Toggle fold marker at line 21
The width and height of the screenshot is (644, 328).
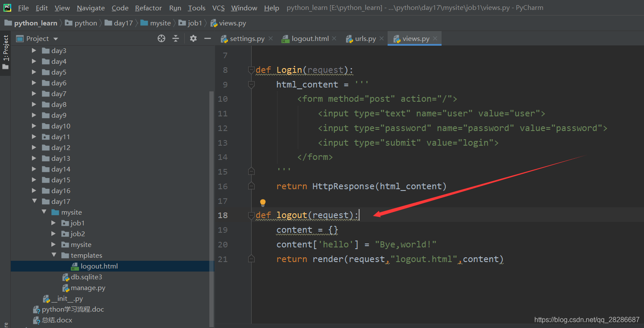[x=251, y=259]
